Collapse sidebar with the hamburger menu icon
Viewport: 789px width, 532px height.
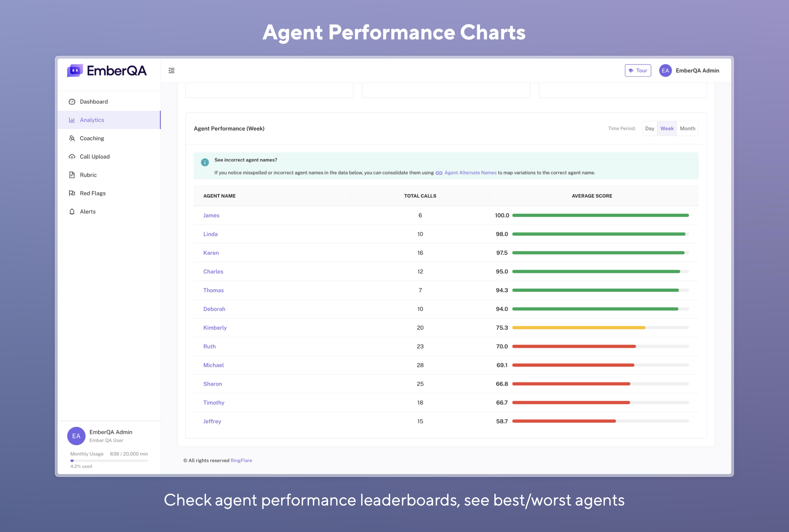[x=171, y=71]
